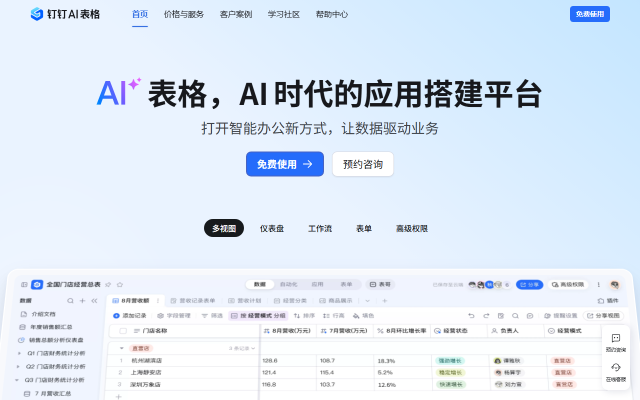Click 填色 fill color tool
This screenshot has width=640, height=400.
coord(363,316)
